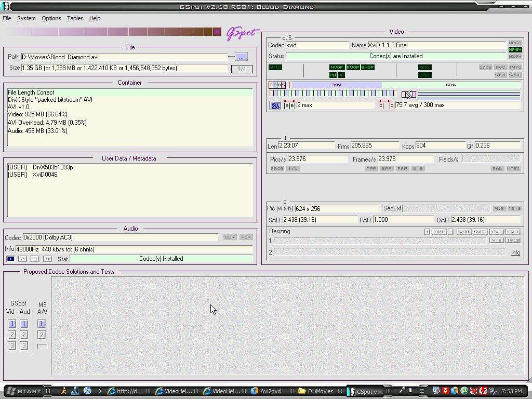532x399 pixels.
Task: Click GSpot Aud solution button 1
Action: point(24,324)
